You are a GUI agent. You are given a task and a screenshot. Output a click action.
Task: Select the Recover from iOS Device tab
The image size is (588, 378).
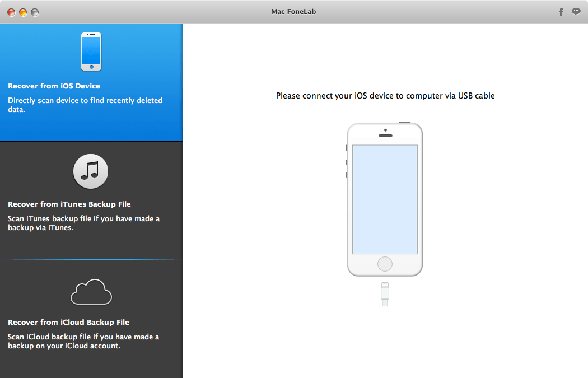pyautogui.click(x=54, y=86)
